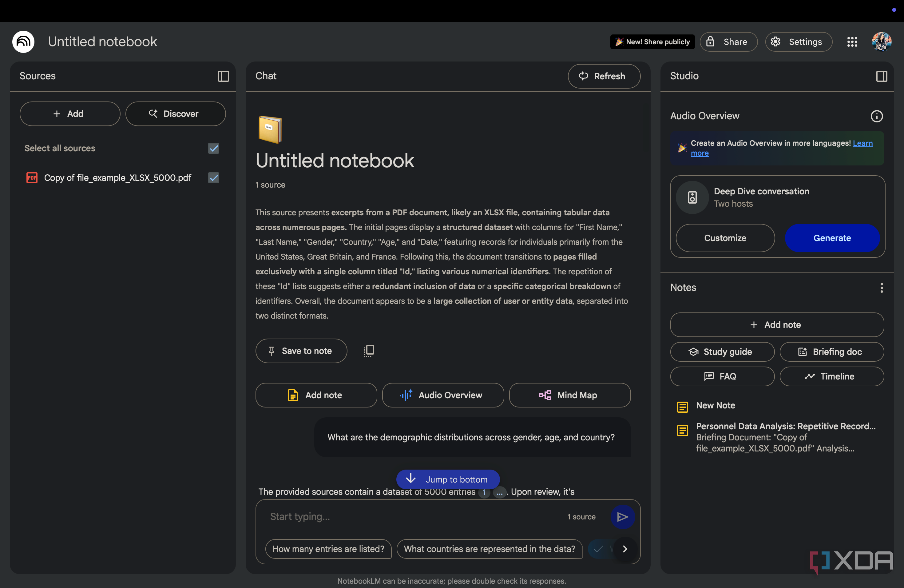Screen dimensions: 904x588
Task: Copy summary with the copy icon
Action: [x=368, y=351]
